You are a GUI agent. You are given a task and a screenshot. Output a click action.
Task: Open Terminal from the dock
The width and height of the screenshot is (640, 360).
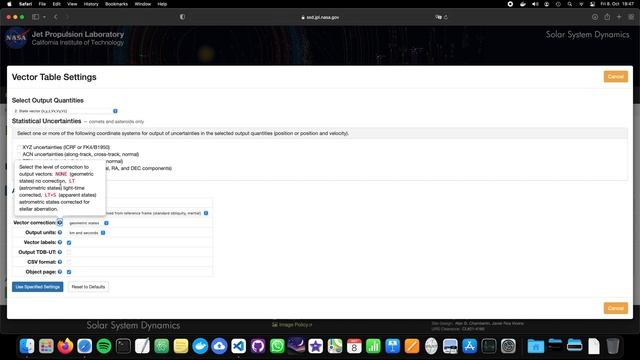(123, 346)
